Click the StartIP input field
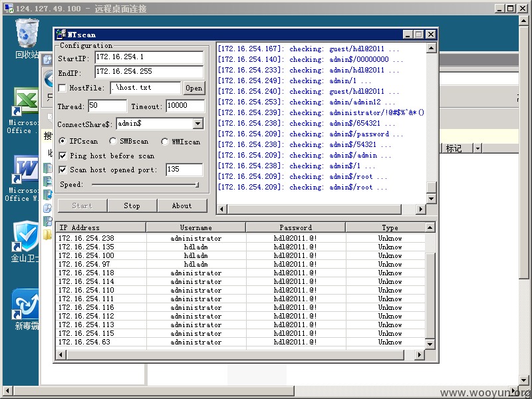The height and width of the screenshot is (399, 532). click(x=149, y=57)
